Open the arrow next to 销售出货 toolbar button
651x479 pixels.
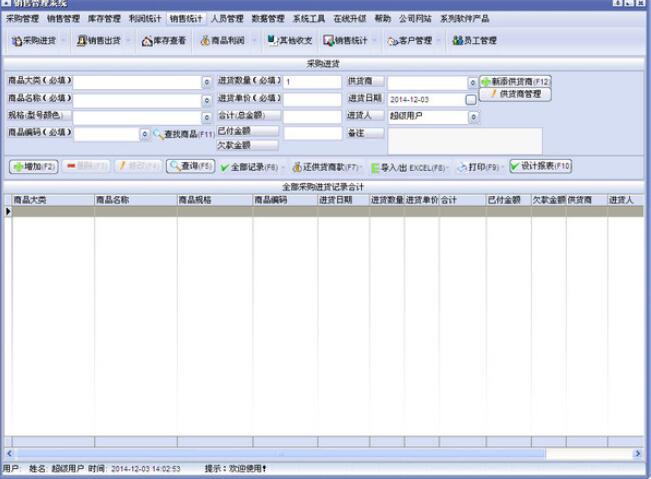coord(128,41)
